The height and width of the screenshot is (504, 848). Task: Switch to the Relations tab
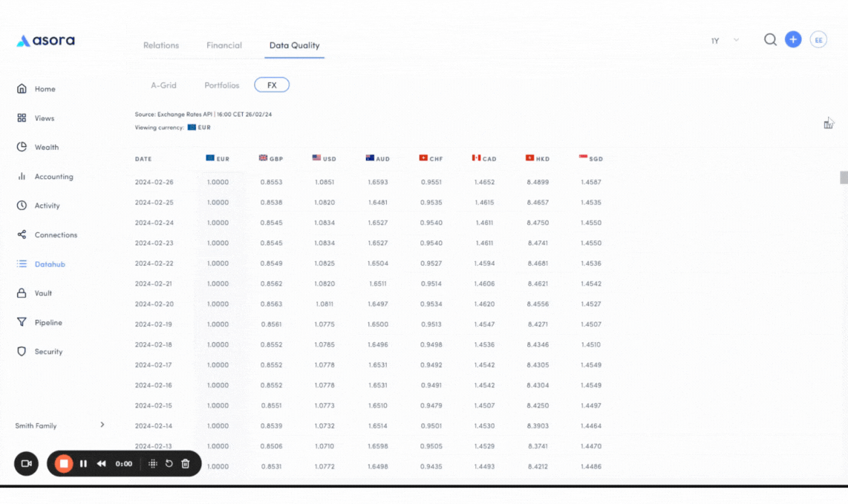pyautogui.click(x=161, y=45)
